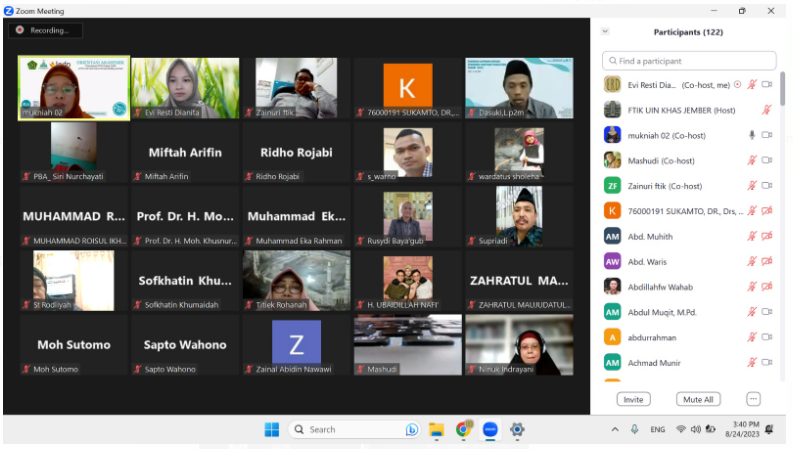Select FTIK UIN KHAS JEMBER (Host) name
This screenshot has width=793, height=449.
tap(681, 110)
